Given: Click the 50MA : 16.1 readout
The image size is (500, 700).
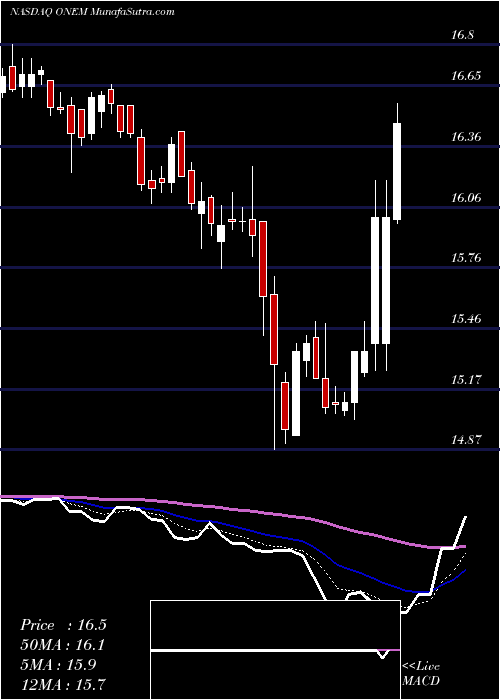Looking at the screenshot, I should pyautogui.click(x=63, y=645).
